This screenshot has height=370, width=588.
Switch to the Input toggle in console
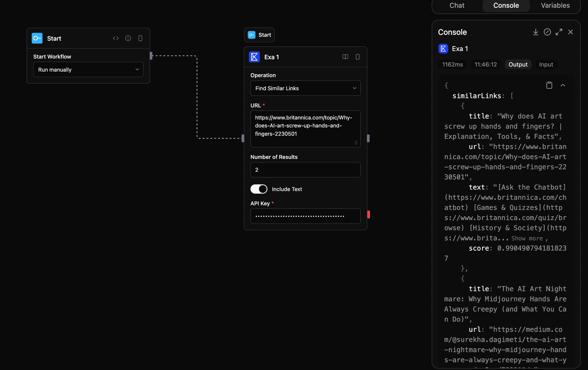(546, 64)
